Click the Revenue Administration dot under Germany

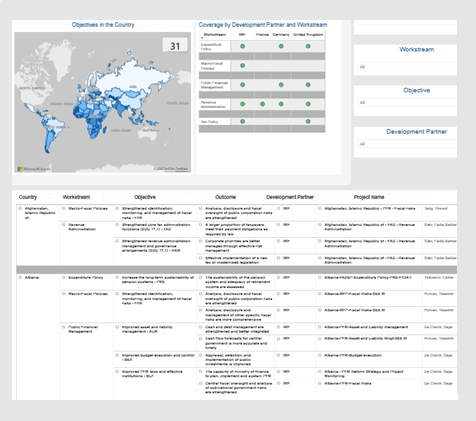pyautogui.click(x=281, y=104)
